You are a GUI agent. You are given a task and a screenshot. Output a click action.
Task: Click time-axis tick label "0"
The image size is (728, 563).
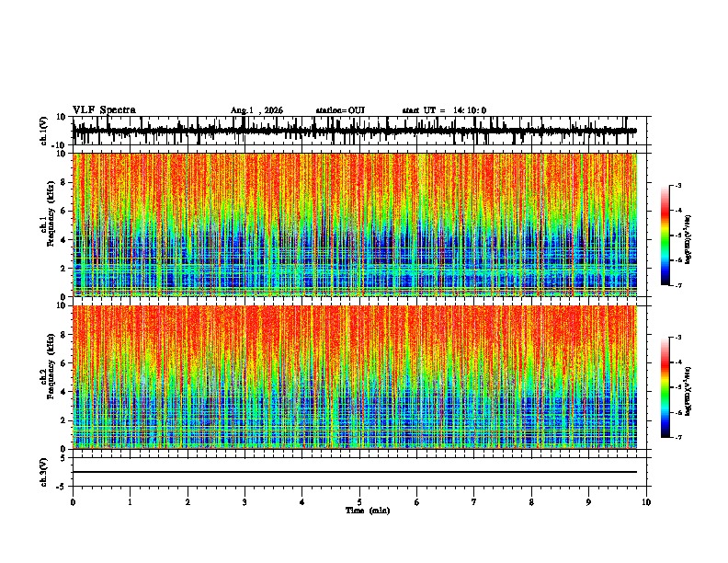click(73, 502)
